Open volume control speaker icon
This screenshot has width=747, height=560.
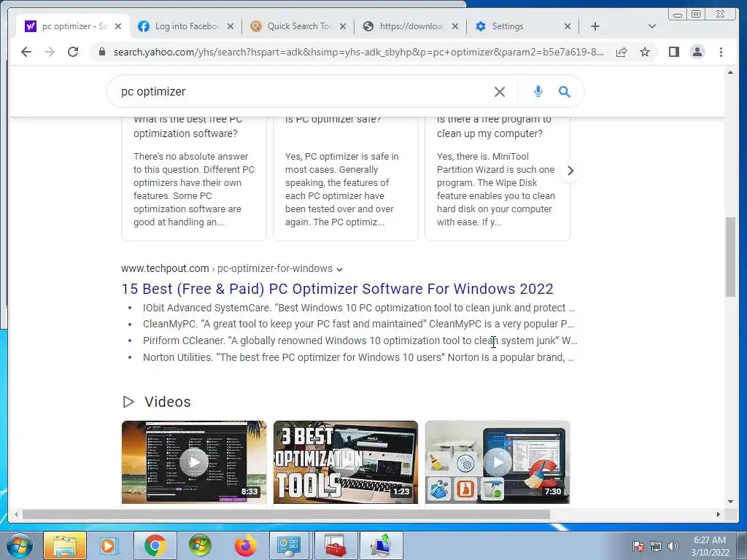[x=673, y=546]
